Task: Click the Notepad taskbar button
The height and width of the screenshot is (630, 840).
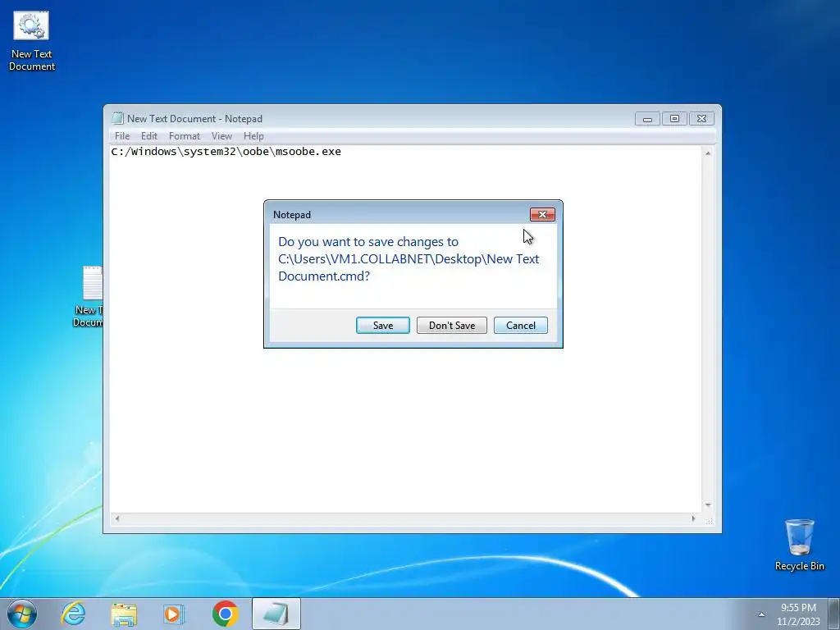Action: [x=276, y=614]
